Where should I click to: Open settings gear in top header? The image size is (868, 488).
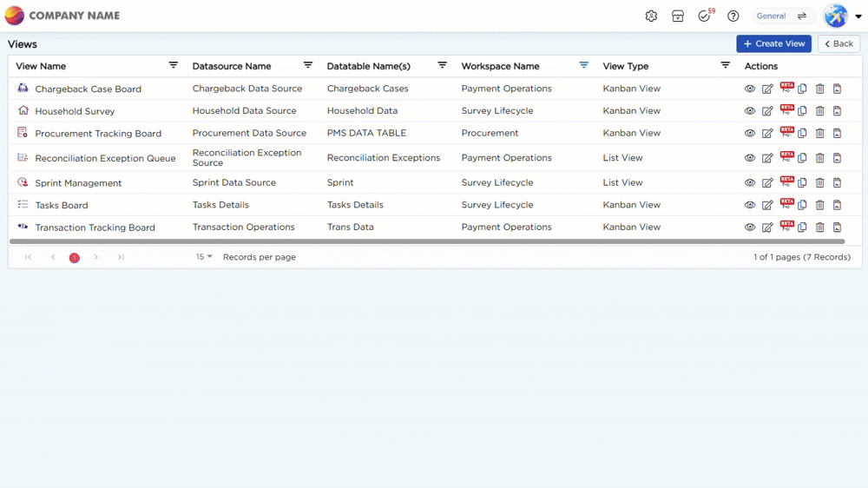[x=651, y=16]
